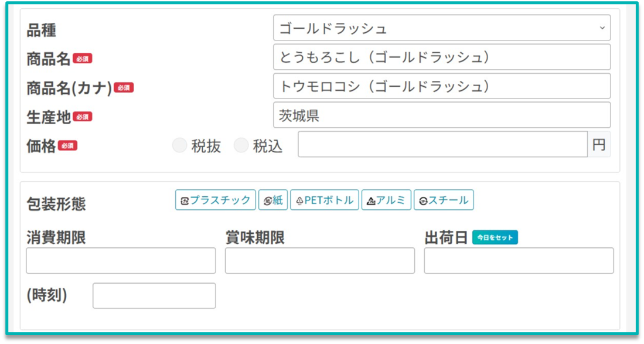Click the 賞味期限 date input

[319, 261]
